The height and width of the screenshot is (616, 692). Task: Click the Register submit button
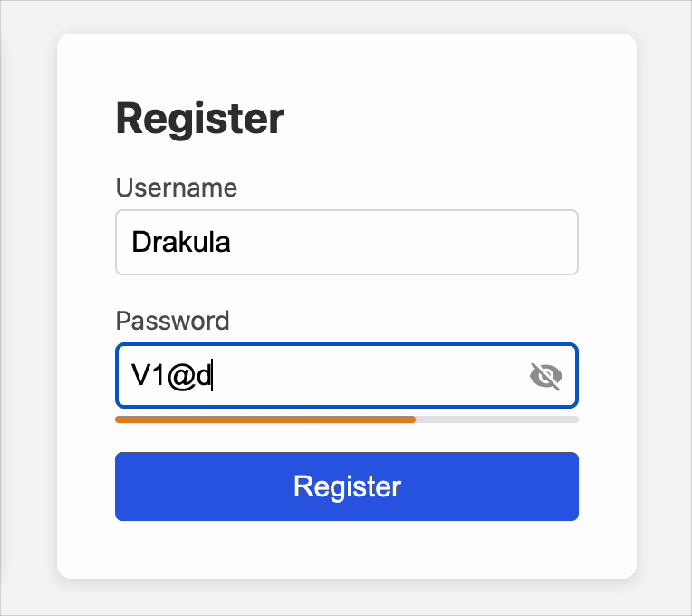click(x=346, y=486)
